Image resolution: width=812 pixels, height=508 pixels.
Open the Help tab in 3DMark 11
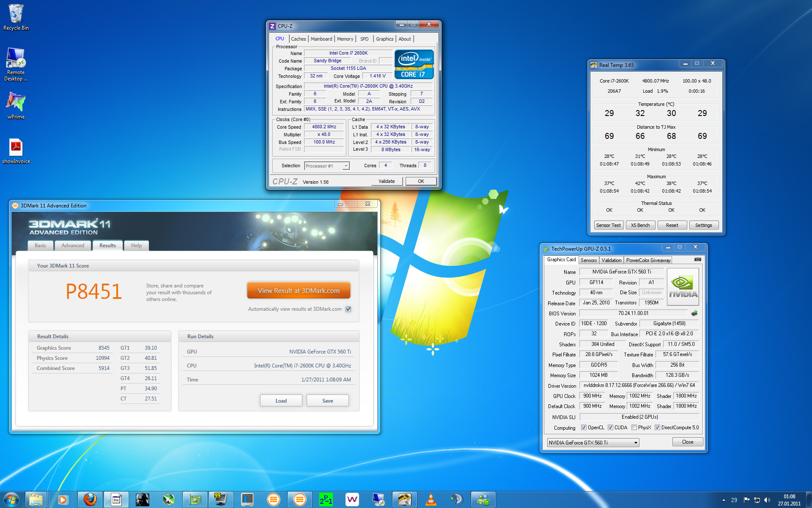coord(136,246)
